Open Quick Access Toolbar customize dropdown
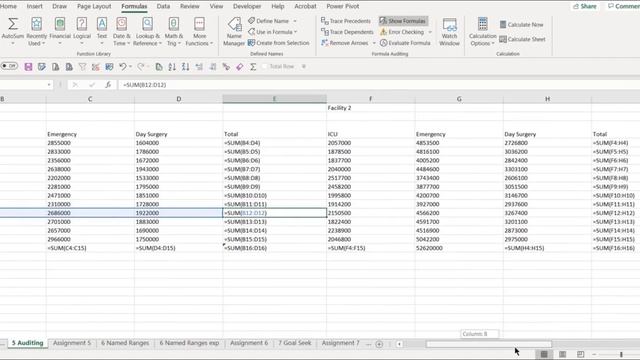The image size is (640, 360). coord(304,67)
